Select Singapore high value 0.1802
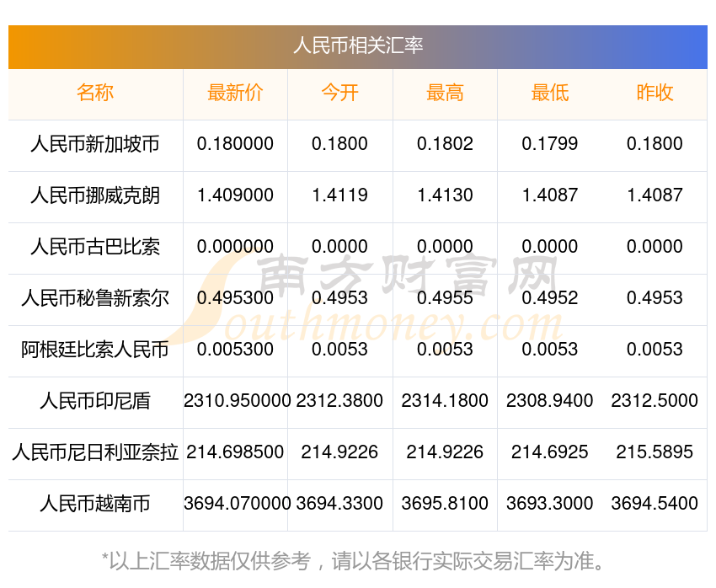Image resolution: width=716 pixels, height=588 pixels. tap(445, 144)
